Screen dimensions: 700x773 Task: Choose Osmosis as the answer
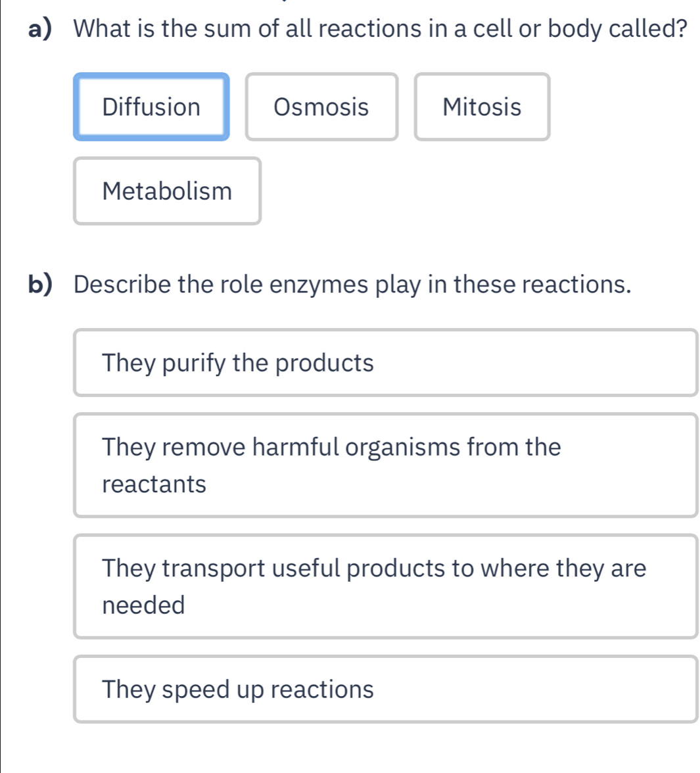[321, 107]
